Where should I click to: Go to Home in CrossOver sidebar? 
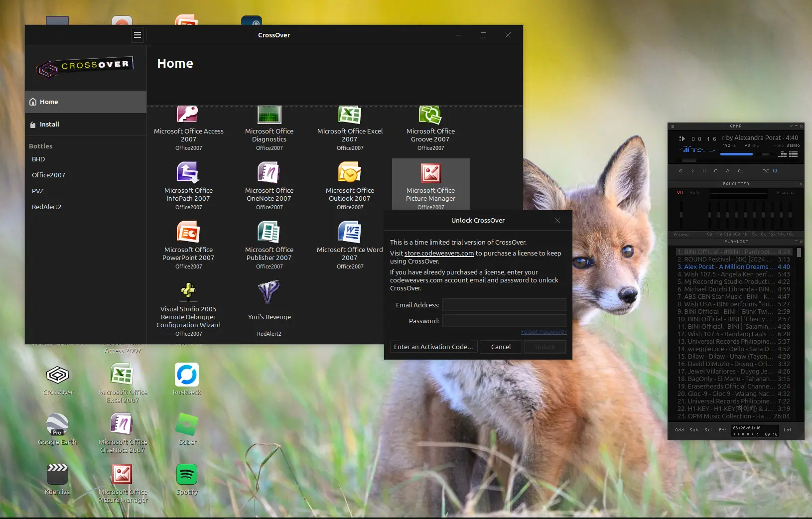click(86, 102)
